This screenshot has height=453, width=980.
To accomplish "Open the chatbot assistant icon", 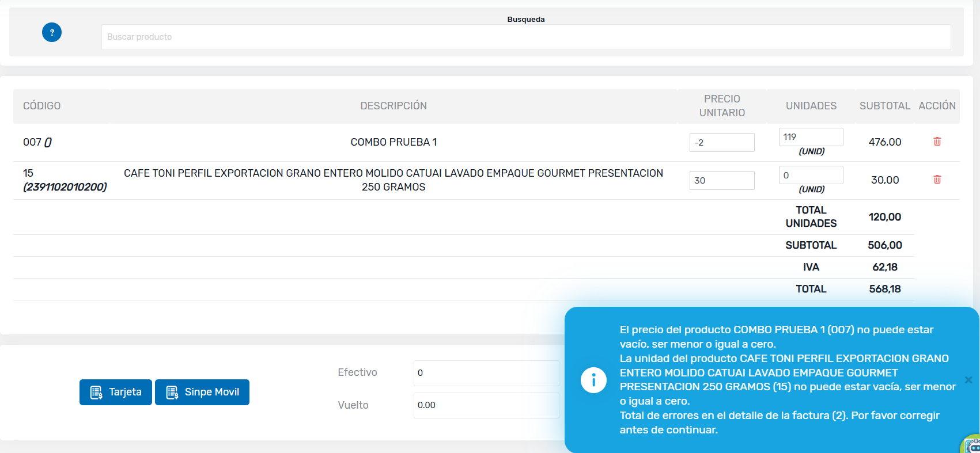I will 973,446.
